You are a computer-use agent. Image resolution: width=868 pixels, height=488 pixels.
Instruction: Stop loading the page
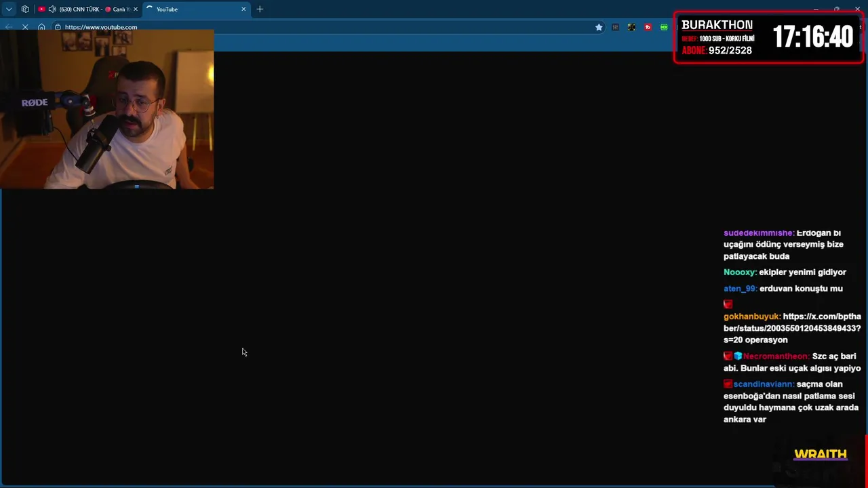(x=25, y=27)
